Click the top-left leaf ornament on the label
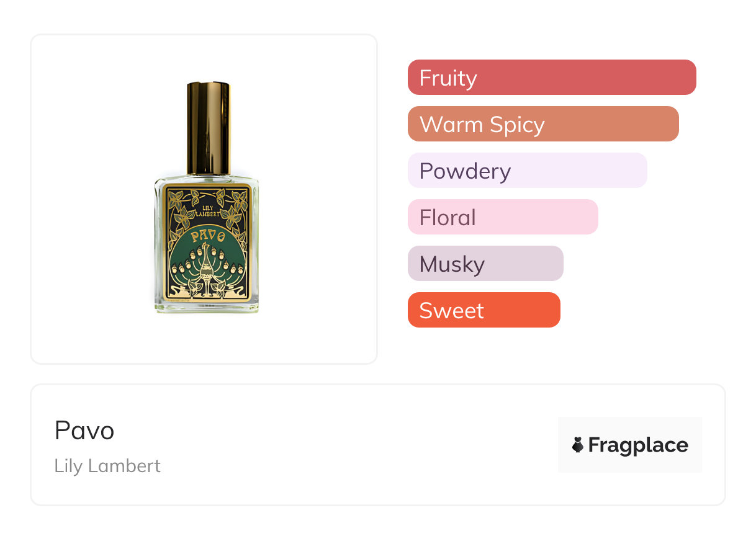 coord(178,202)
